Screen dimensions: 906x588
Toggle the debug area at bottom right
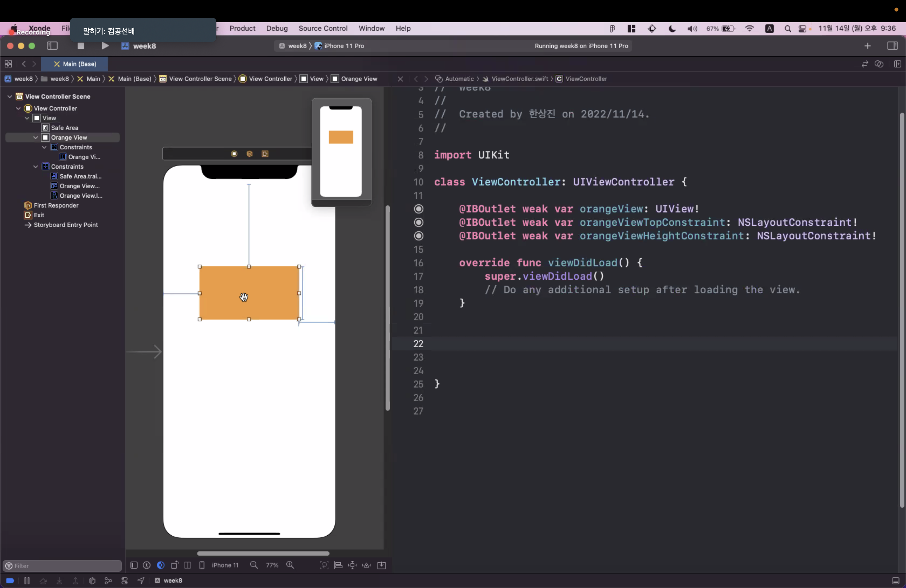896,581
